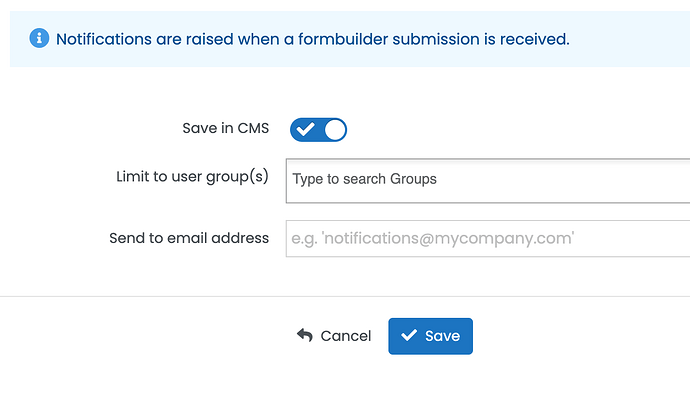690x407 pixels.
Task: Click the 'Send to email address' label
Action: (x=189, y=238)
